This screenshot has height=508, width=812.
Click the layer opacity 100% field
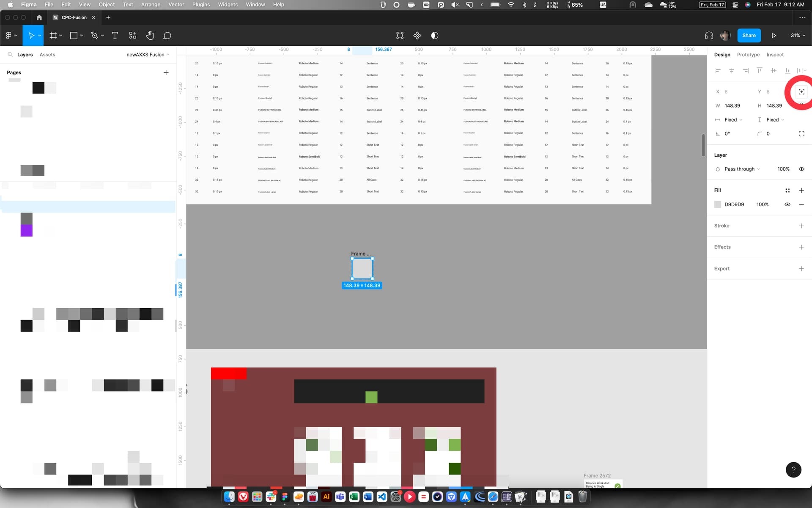click(783, 169)
